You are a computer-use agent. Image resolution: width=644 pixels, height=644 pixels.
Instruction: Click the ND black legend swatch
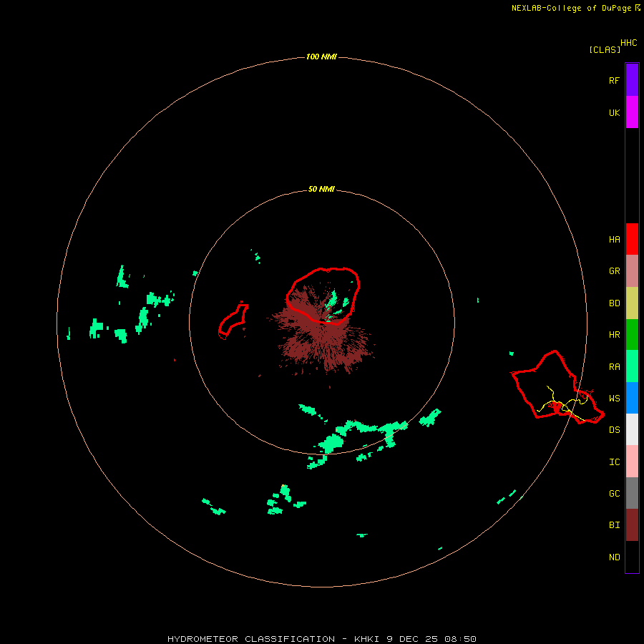pyautogui.click(x=632, y=557)
